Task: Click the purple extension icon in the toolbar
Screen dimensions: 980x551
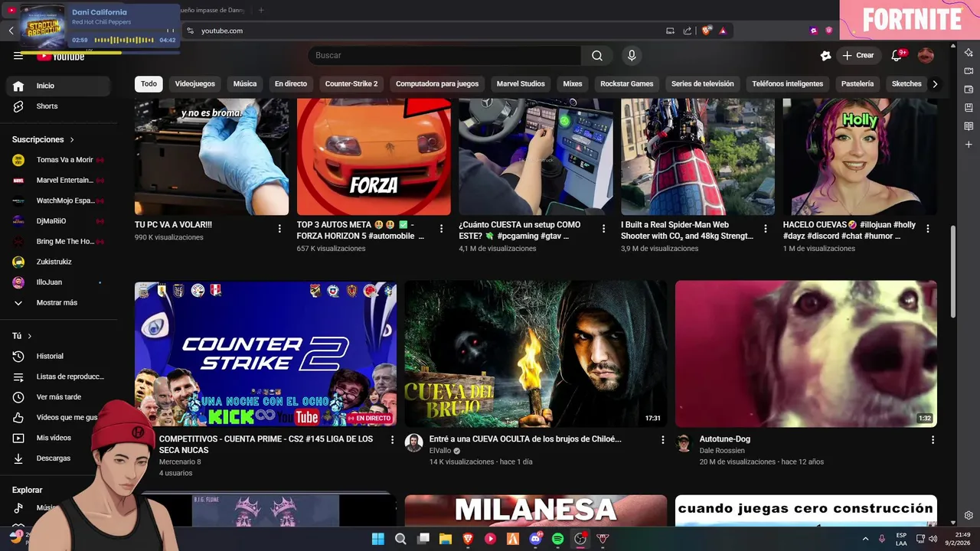Action: (x=814, y=31)
